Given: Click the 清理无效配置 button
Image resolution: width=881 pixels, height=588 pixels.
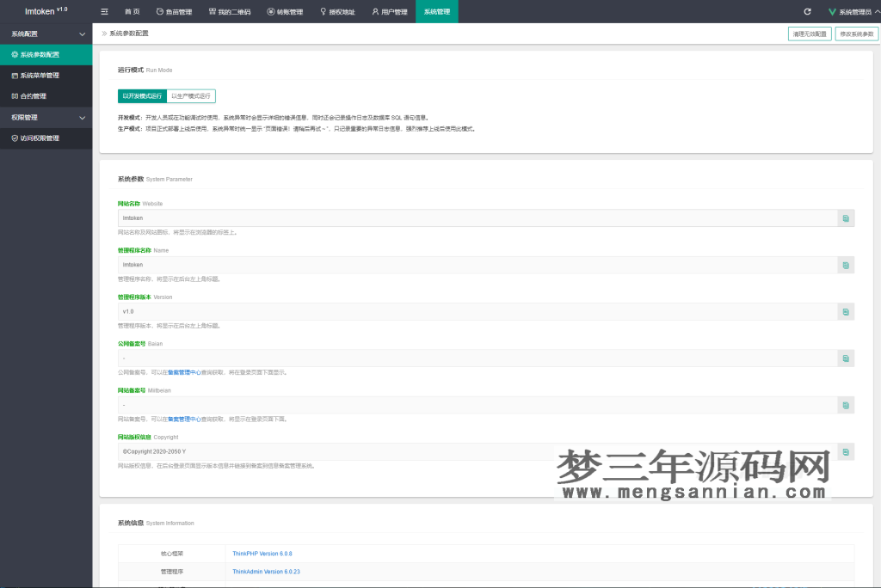Looking at the screenshot, I should 811,33.
